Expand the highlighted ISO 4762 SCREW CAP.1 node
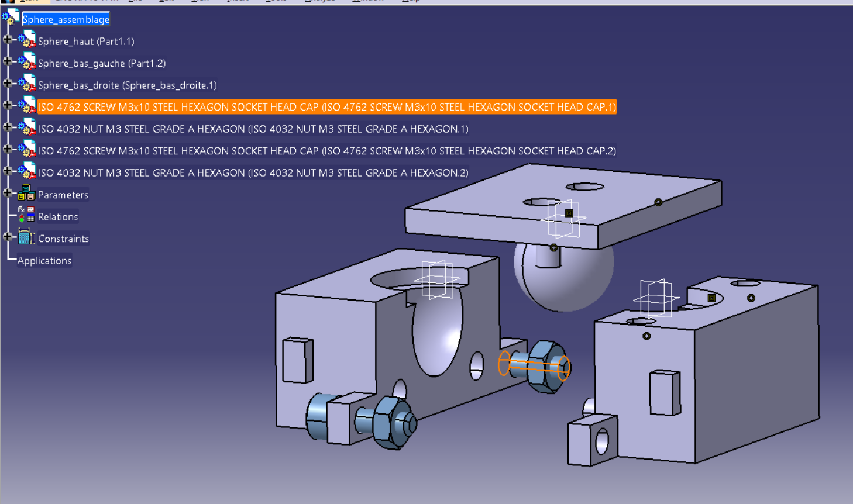The image size is (853, 504). [8, 105]
